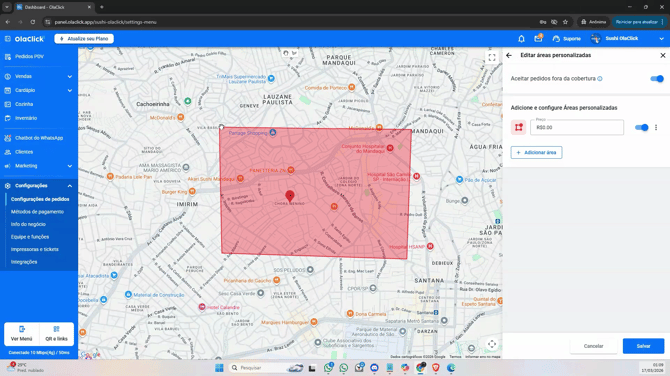670x376 pixels.
Task: Click Ver Menú button
Action: click(x=21, y=334)
